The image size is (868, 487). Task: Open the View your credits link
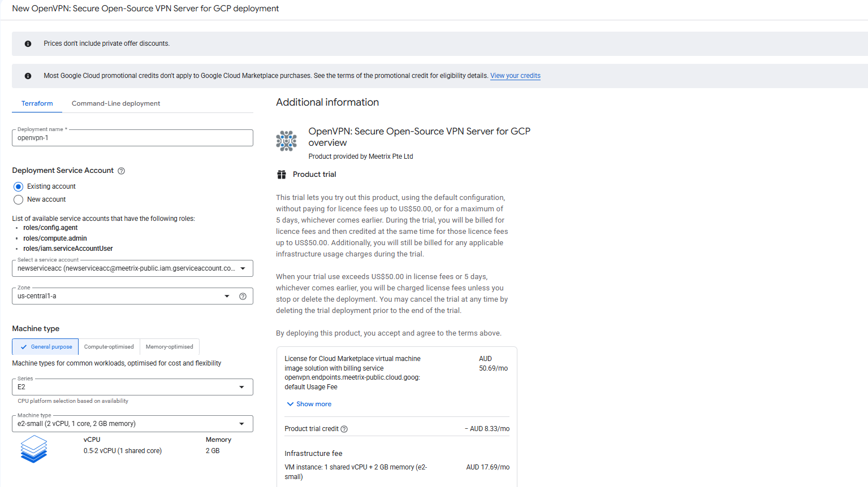515,76
